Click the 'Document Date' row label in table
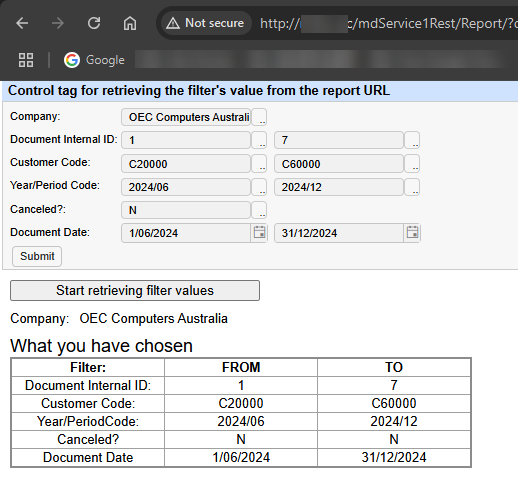This screenshot has width=518, height=489. (x=88, y=457)
